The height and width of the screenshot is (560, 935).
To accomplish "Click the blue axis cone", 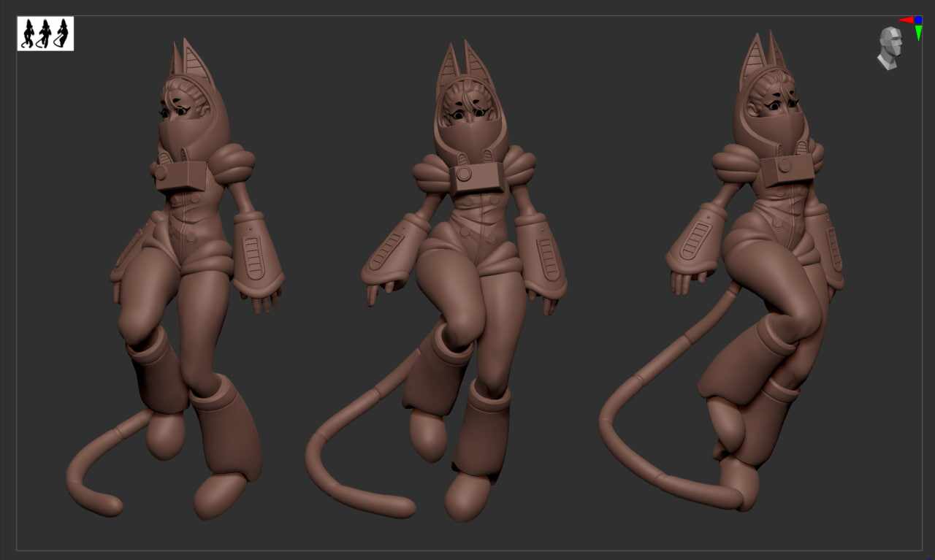I will coord(918,20).
